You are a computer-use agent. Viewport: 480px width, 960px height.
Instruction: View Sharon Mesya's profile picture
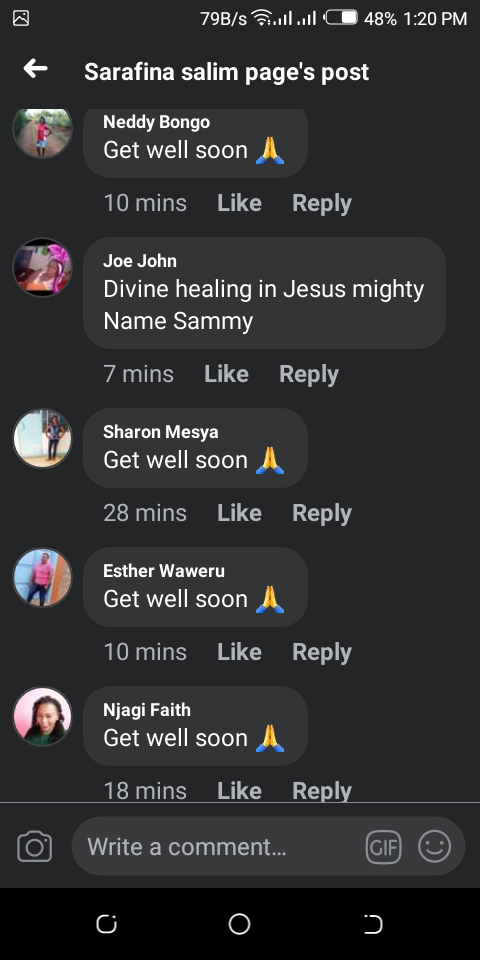[43, 438]
